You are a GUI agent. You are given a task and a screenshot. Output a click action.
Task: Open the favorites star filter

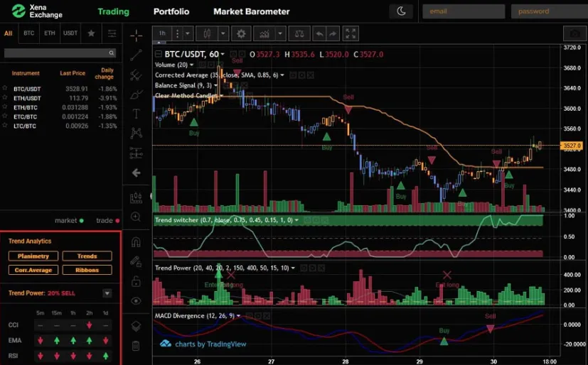(91, 33)
